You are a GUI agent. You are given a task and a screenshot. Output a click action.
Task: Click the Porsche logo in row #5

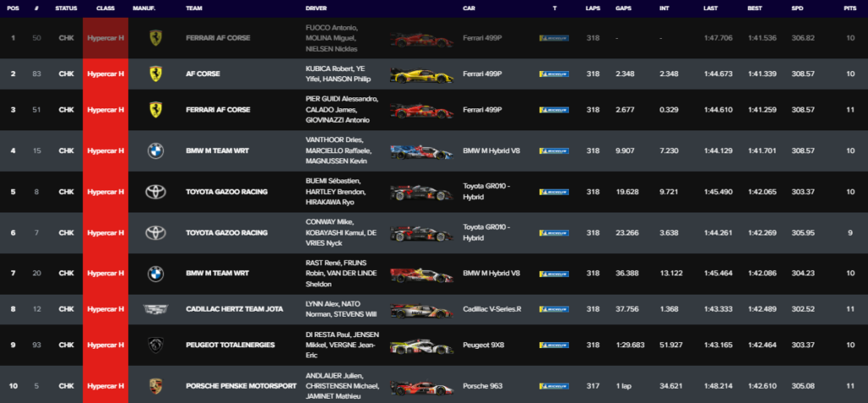click(156, 386)
